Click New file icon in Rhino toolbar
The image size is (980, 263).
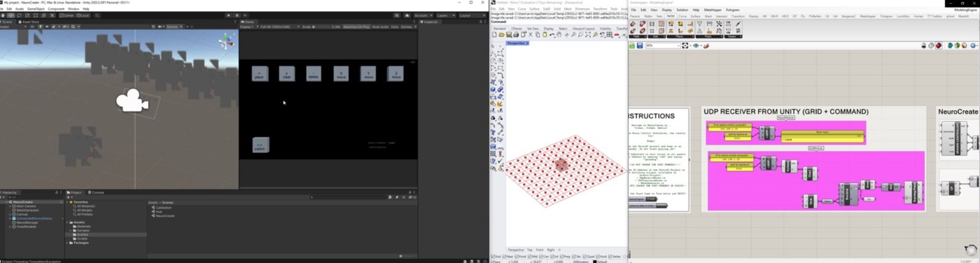tap(494, 35)
